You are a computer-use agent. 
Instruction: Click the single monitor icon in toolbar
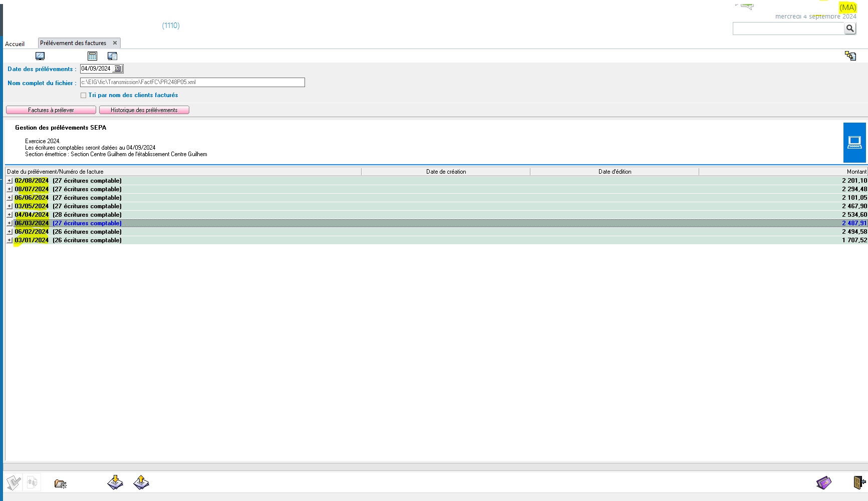click(x=40, y=56)
